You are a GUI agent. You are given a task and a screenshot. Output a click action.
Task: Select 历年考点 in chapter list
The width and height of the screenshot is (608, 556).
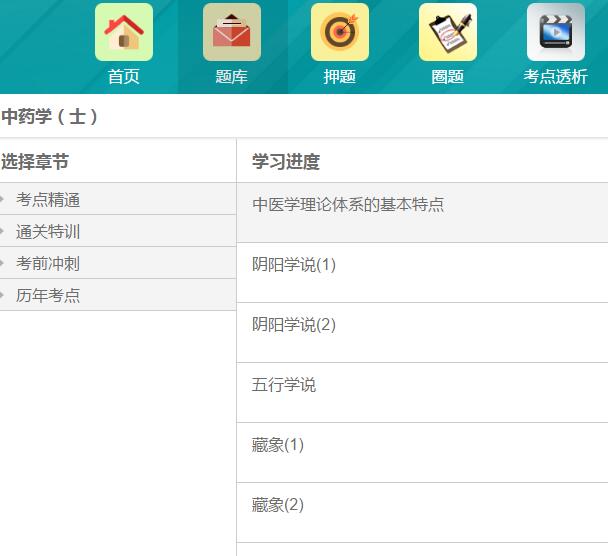point(48,295)
